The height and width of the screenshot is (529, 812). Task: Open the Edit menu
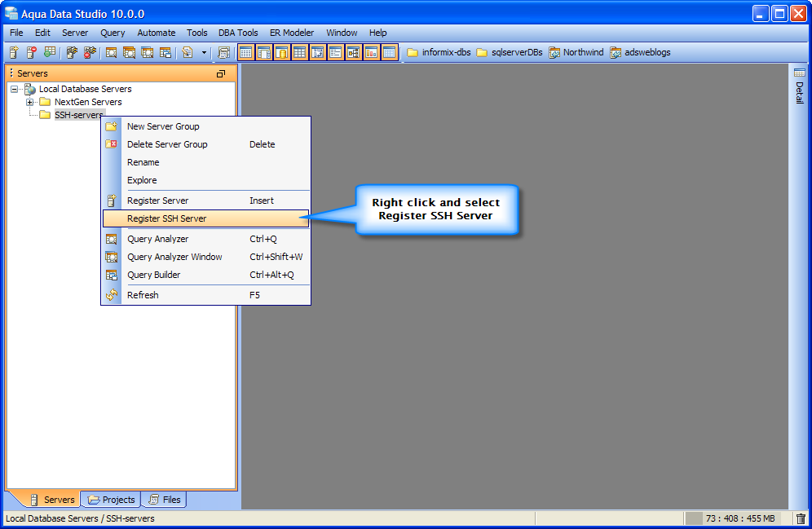pos(42,33)
